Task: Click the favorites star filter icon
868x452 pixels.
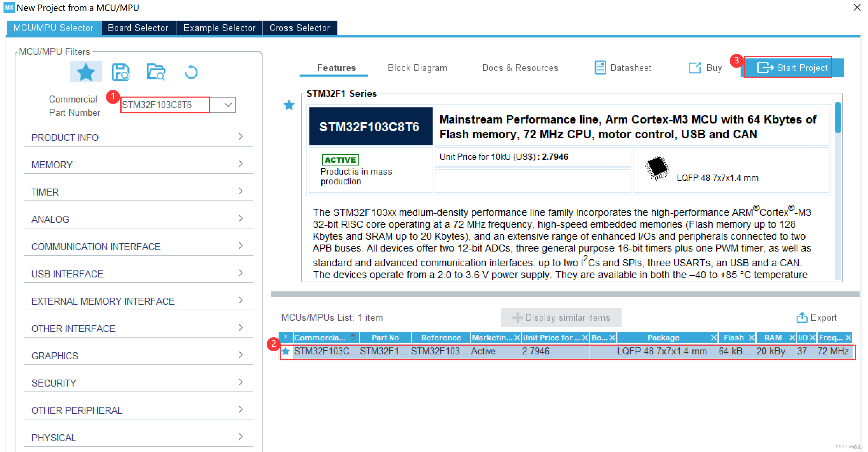Action: (86, 72)
